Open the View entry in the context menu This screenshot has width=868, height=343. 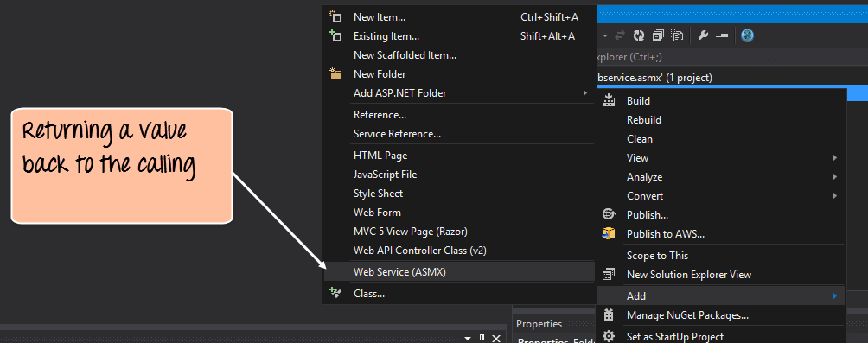point(721,157)
